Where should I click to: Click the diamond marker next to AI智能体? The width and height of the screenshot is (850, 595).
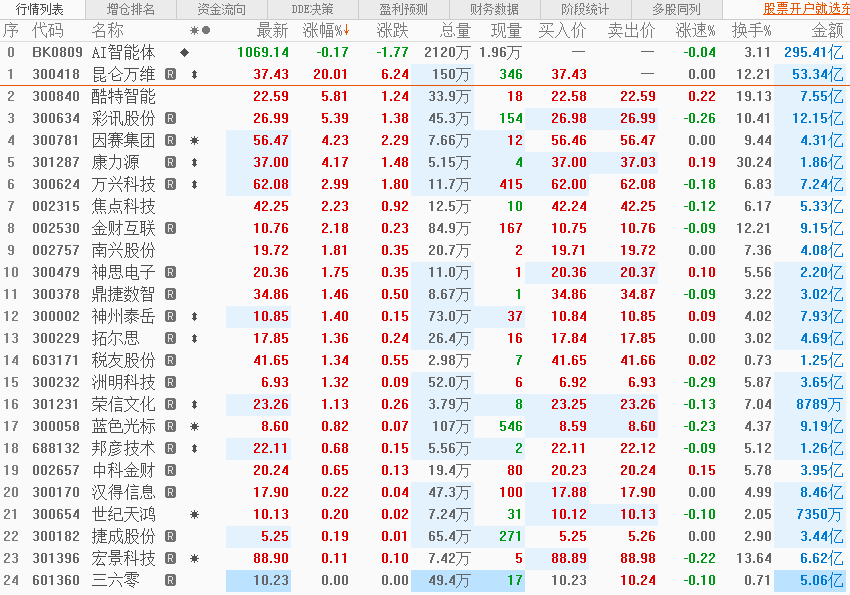pyautogui.click(x=184, y=52)
